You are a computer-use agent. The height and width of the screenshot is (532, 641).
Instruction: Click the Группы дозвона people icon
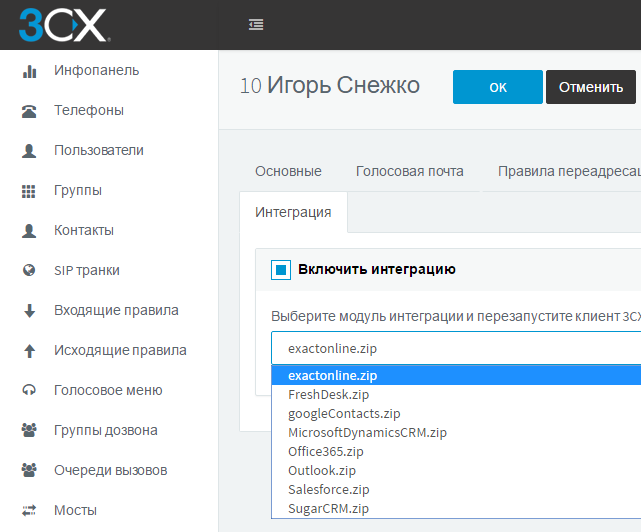pos(29,430)
